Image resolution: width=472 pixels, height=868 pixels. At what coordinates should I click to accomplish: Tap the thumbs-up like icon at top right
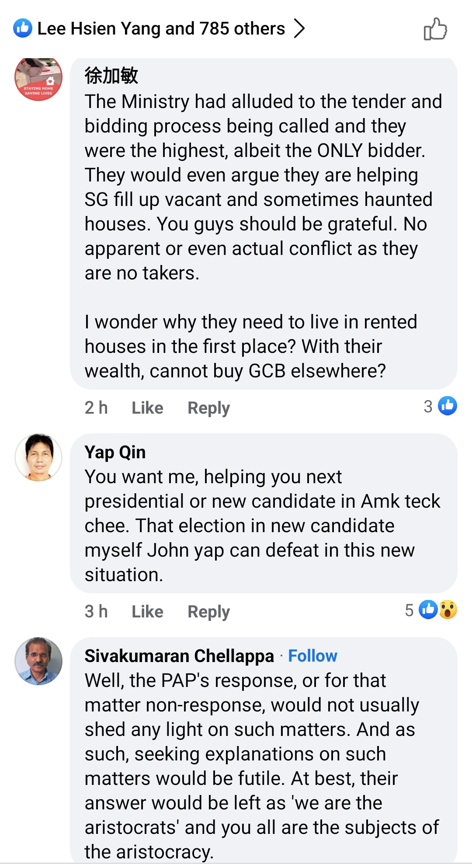pos(435,29)
